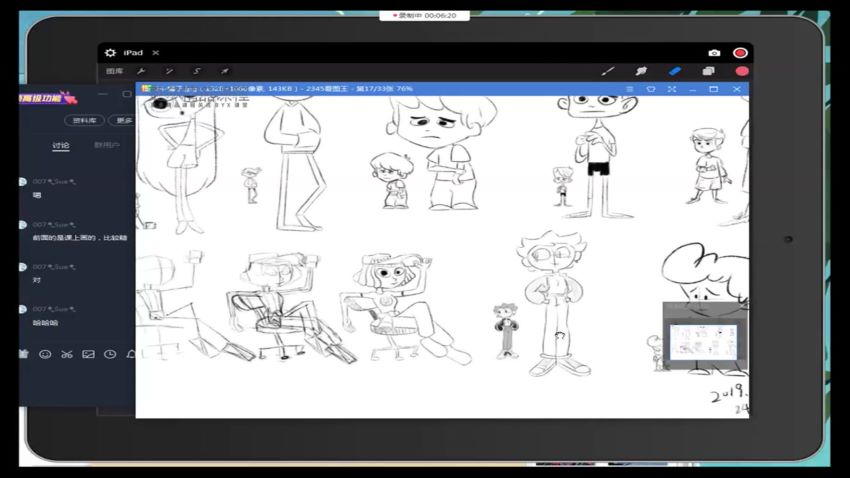850x478 pixels.
Task: Select the Procreate Brush tool
Action: pos(608,71)
